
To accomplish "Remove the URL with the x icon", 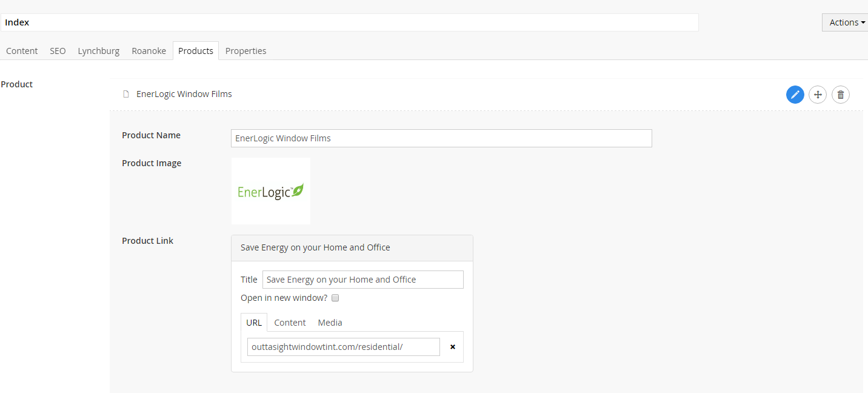I will (x=453, y=347).
